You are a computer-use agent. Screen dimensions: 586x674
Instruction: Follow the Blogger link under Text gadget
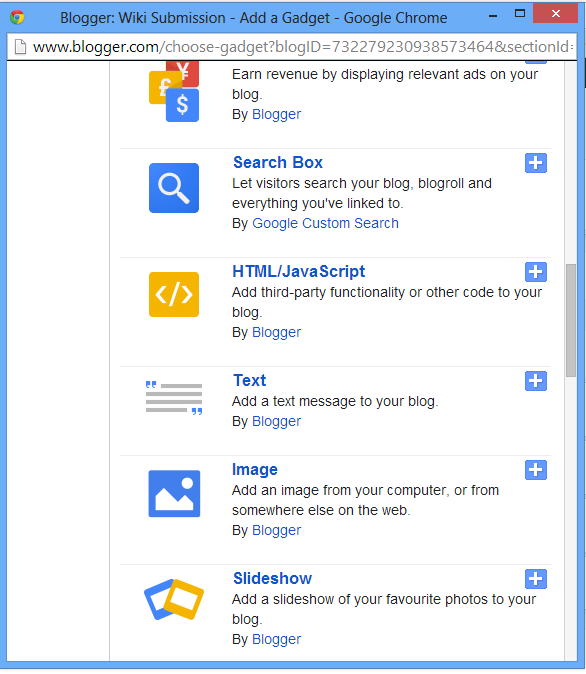click(276, 421)
